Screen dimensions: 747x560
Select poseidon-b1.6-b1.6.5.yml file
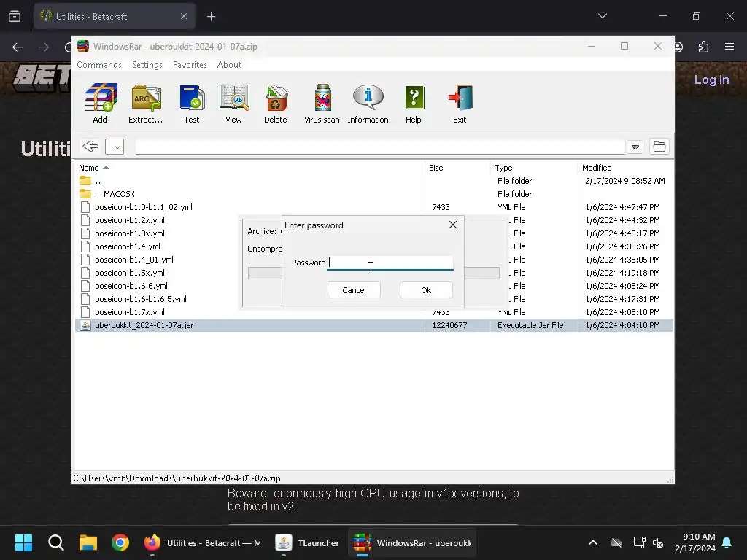point(141,299)
